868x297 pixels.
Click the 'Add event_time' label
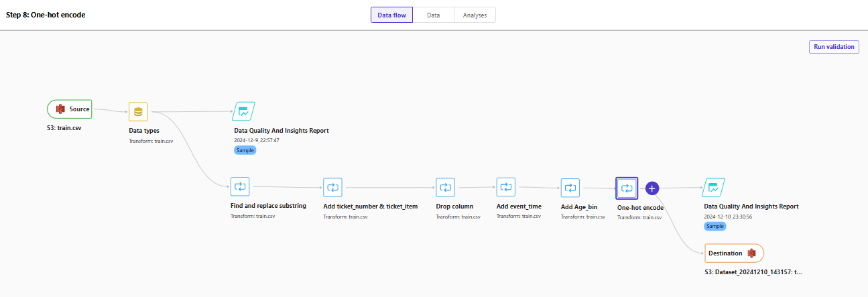pos(519,206)
